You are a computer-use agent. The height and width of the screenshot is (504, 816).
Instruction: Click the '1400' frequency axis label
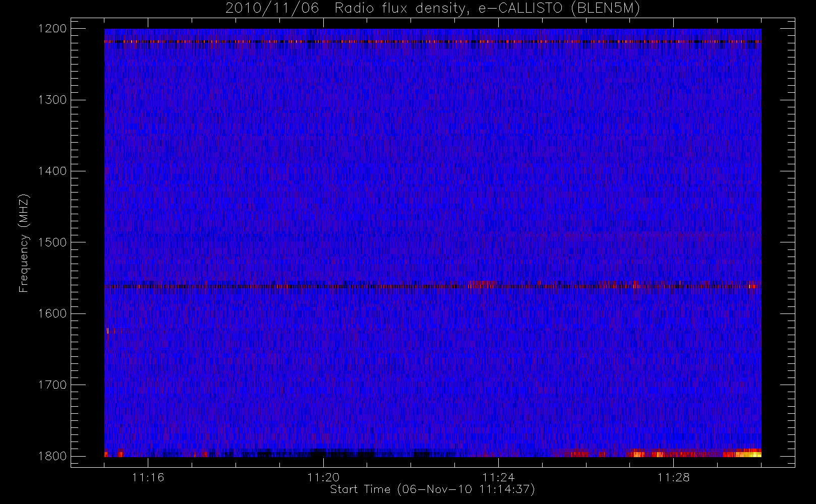(x=53, y=171)
